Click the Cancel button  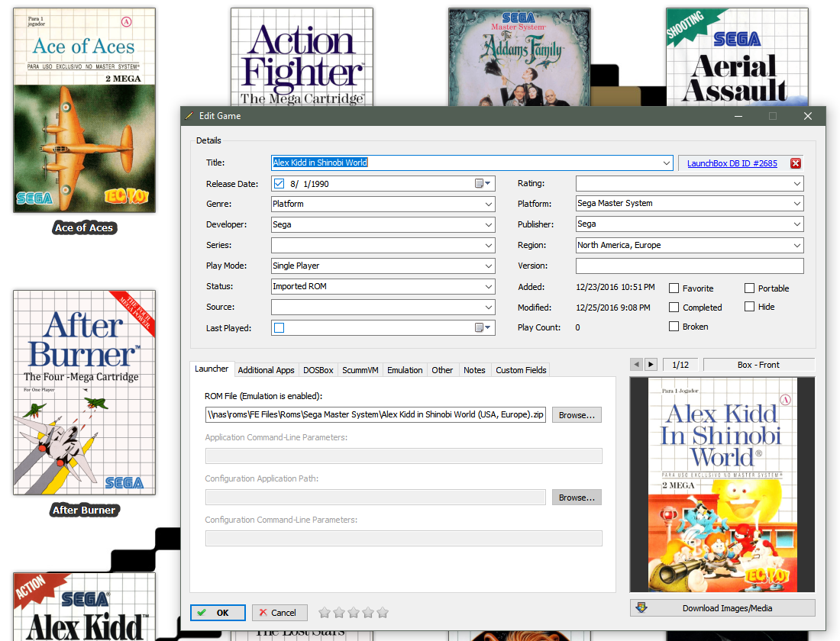click(x=279, y=613)
